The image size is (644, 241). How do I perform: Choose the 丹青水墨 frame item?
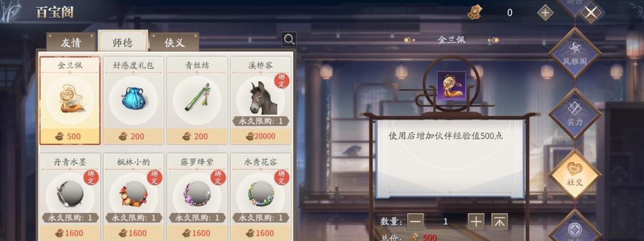(x=70, y=197)
